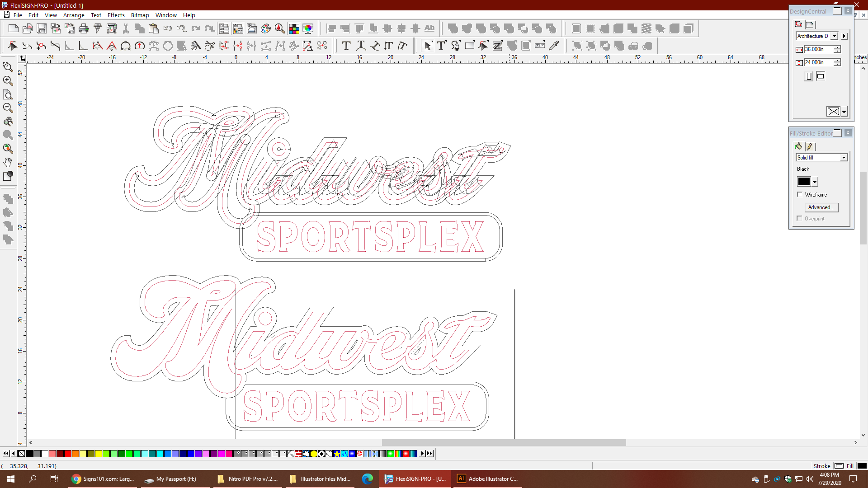Increase the 36.000in width spinner
Viewport: 868px width, 488px height.
click(837, 47)
